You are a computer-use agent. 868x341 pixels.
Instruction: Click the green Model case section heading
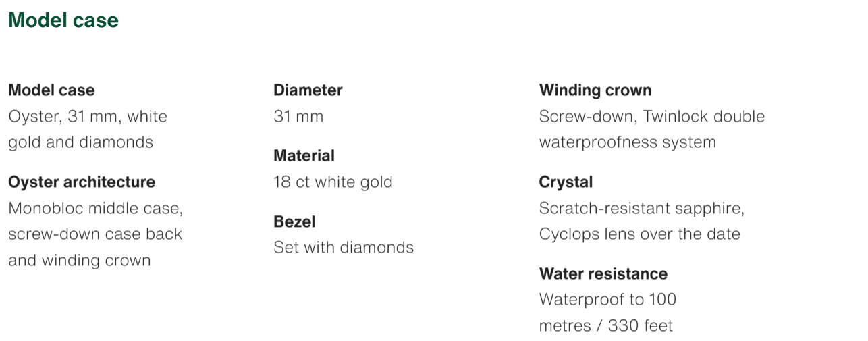point(63,20)
